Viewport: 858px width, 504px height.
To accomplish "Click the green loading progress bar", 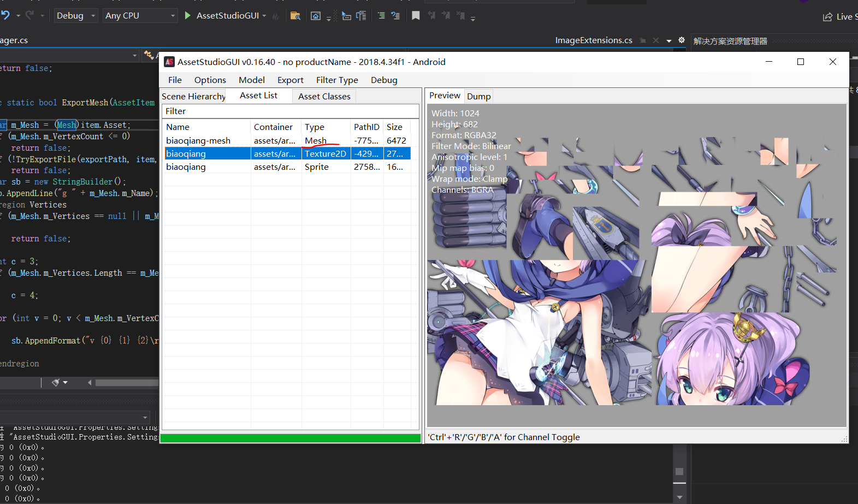I will [290, 438].
